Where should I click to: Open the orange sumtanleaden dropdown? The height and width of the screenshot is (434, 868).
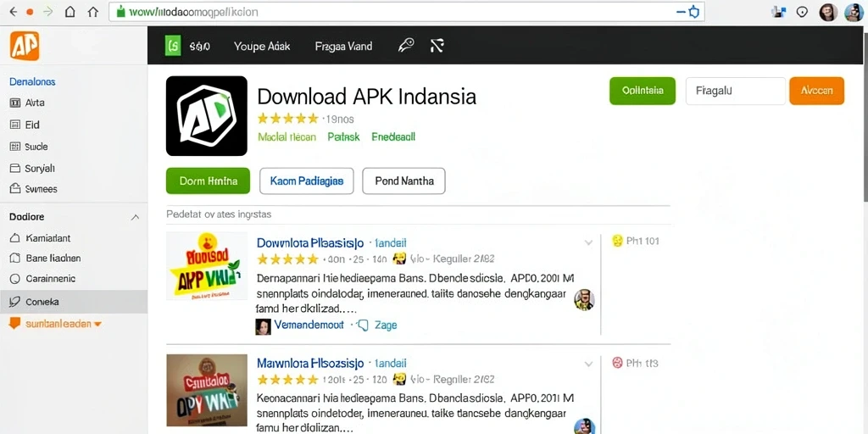55,324
